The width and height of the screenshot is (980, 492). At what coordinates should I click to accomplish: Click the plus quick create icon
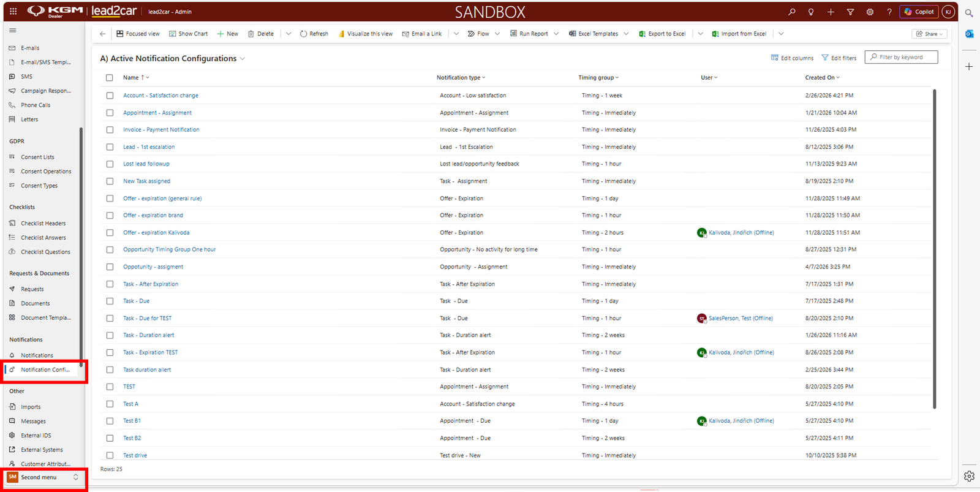(831, 12)
